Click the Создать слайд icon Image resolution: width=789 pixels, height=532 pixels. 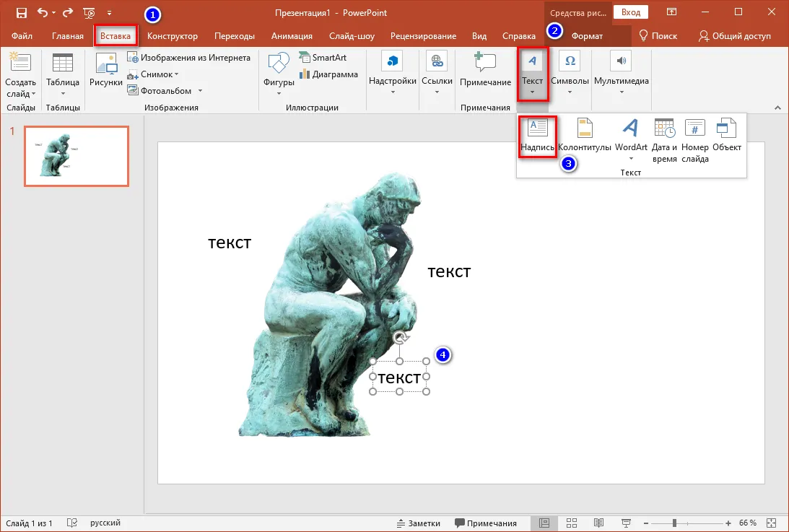tap(20, 63)
